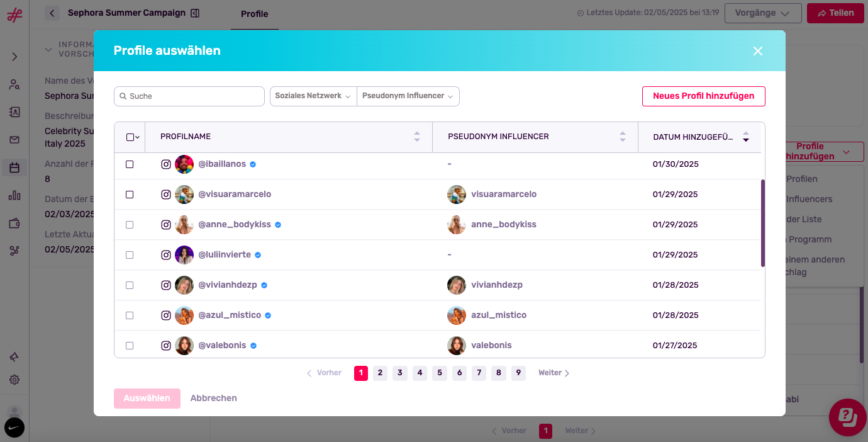Viewport: 868px width, 442px height.
Task: Click Instagram icon of @ibaillanos row
Action: (166, 164)
